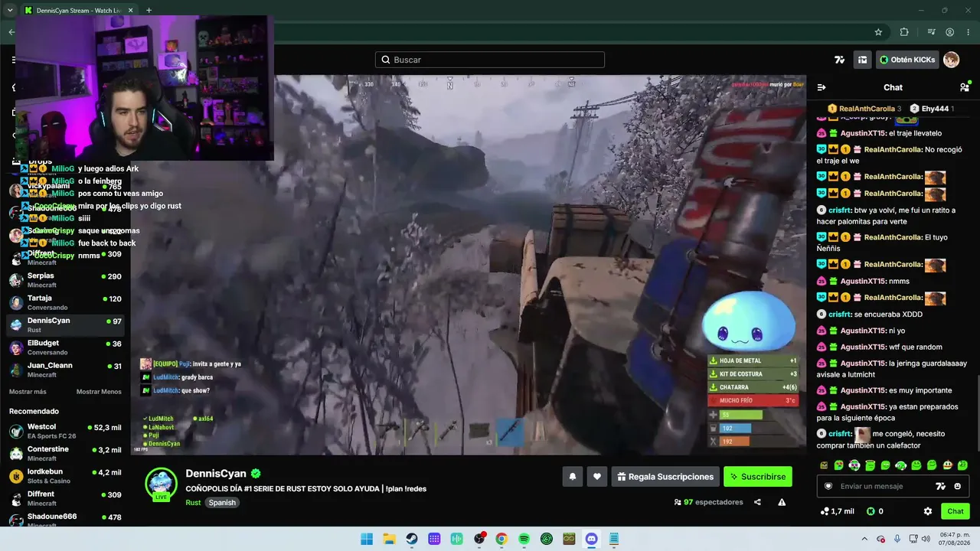
Task: Open the Windows Start menu
Action: (x=367, y=539)
